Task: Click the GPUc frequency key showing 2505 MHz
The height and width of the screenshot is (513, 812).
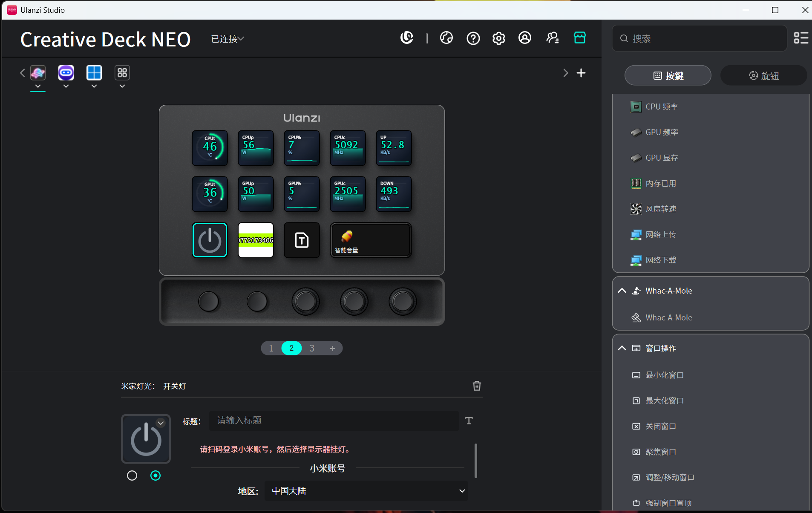Action: tap(348, 194)
